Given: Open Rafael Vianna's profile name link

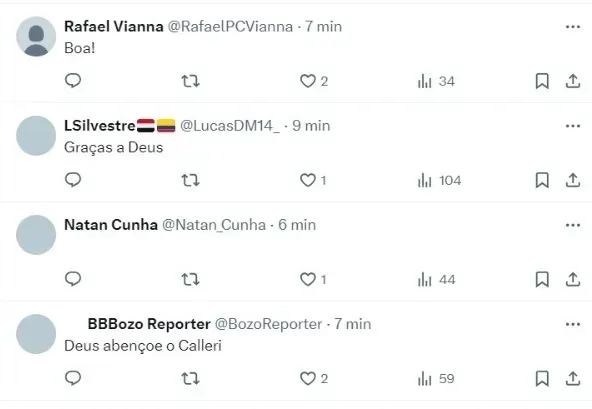Looking at the screenshot, I should (114, 26).
